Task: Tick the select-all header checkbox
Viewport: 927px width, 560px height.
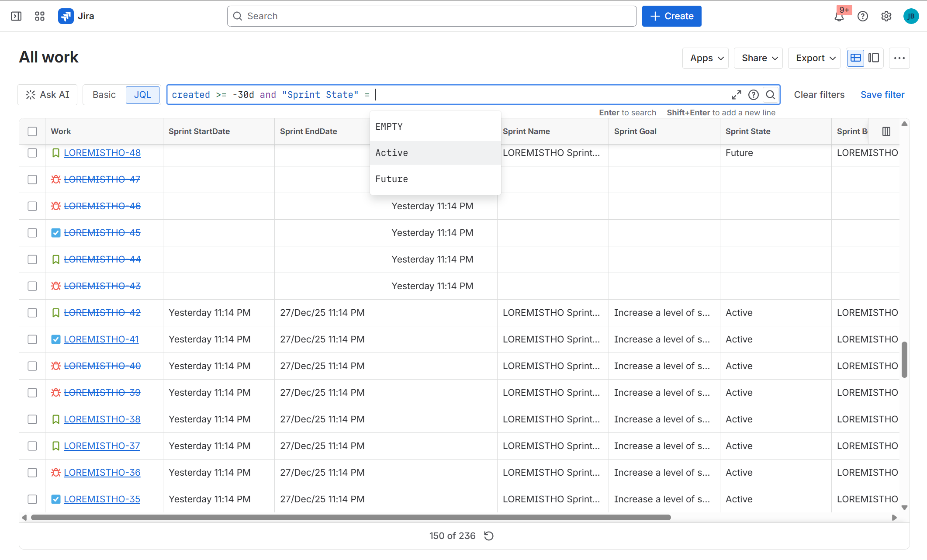Action: click(32, 131)
